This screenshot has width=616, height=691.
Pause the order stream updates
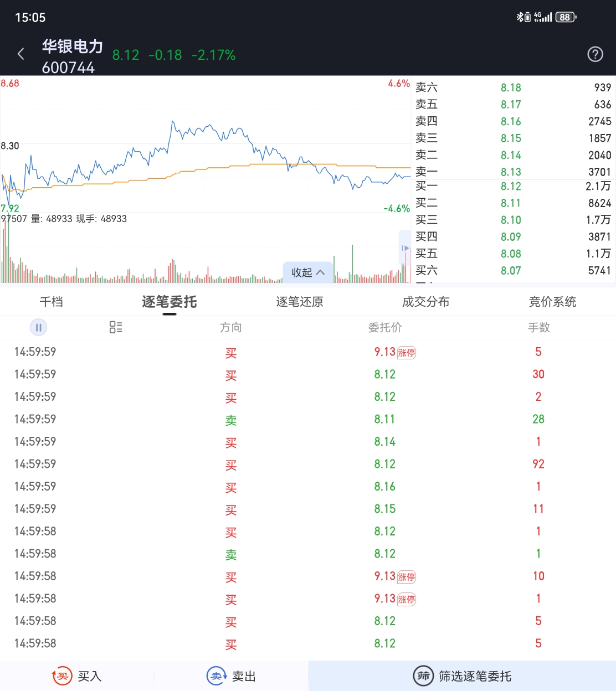38,327
